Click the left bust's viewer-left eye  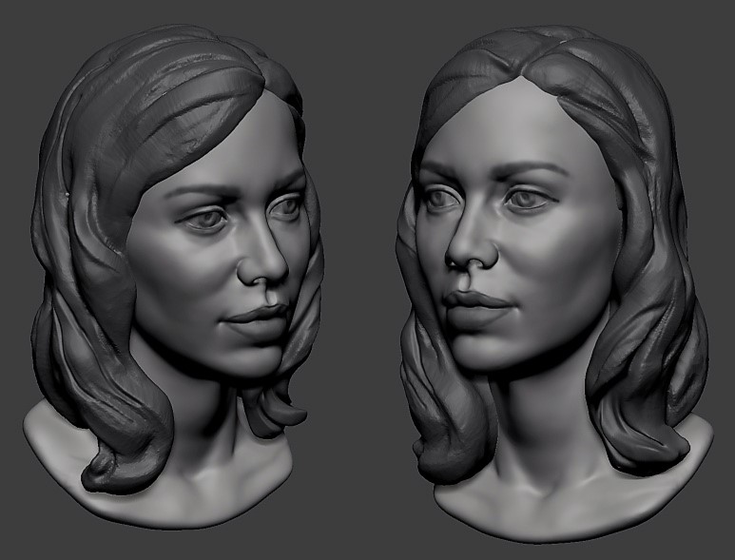click(204, 221)
